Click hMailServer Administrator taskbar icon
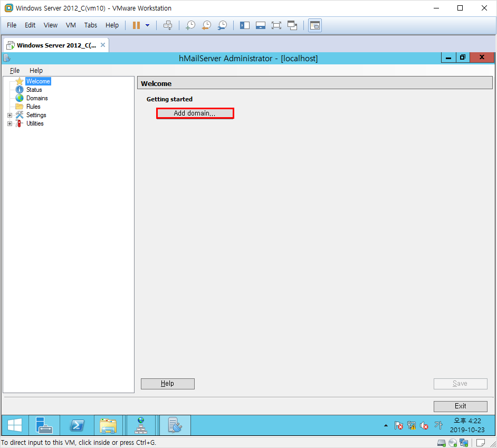The image size is (497, 448). (x=175, y=425)
